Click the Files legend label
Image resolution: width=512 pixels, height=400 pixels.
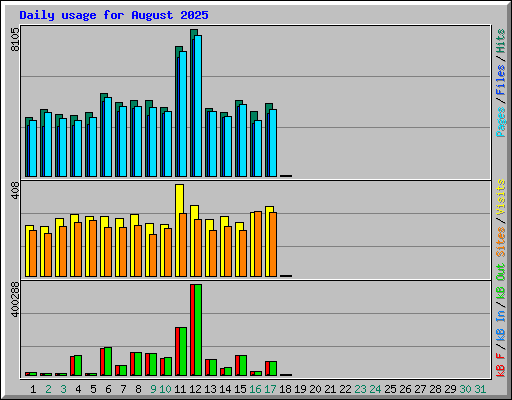point(501,79)
